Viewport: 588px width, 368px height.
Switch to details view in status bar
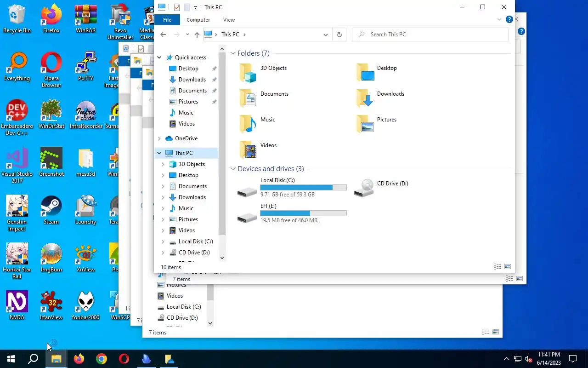(x=497, y=267)
